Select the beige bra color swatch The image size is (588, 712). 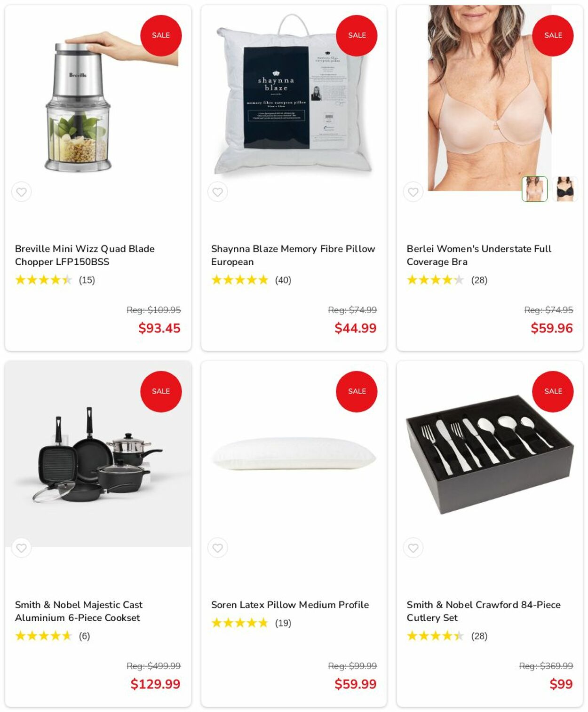[534, 189]
